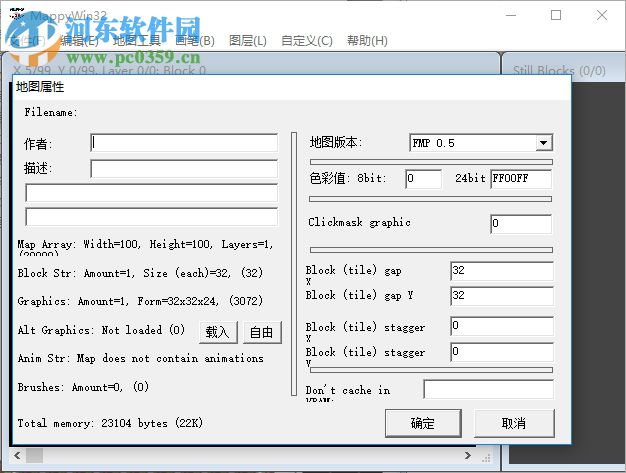Click the Don't cache in VRAM field
The image size is (626, 473).
click(489, 389)
